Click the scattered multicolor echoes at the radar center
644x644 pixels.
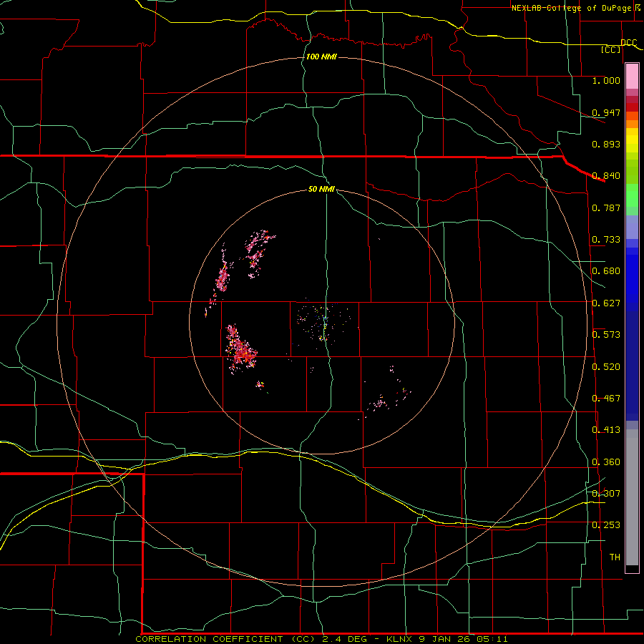point(323,323)
